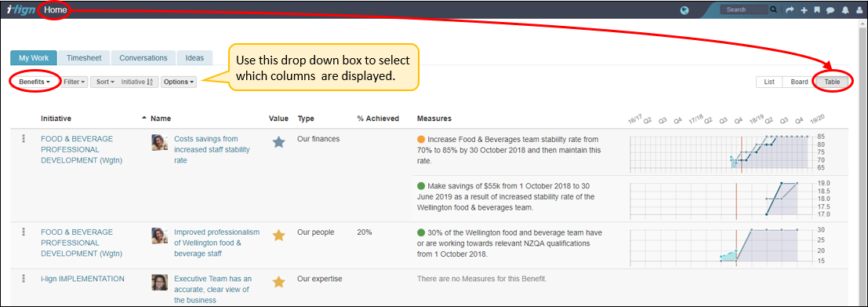The height and width of the screenshot is (307, 868).
Task: Open Improved professionalism of Wellington benefit link
Action: (217, 243)
